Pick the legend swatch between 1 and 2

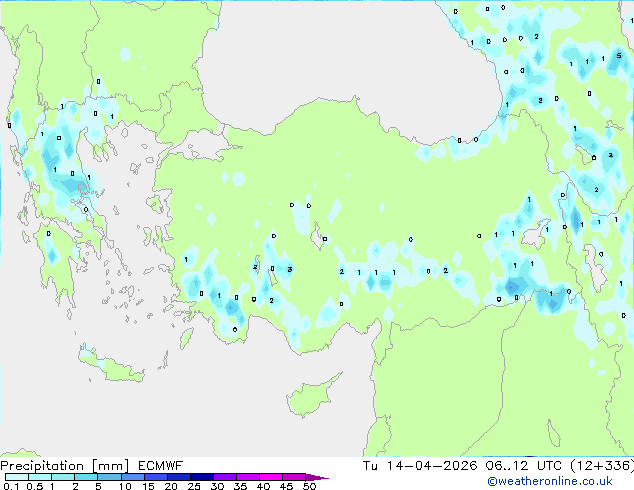(x=63, y=477)
